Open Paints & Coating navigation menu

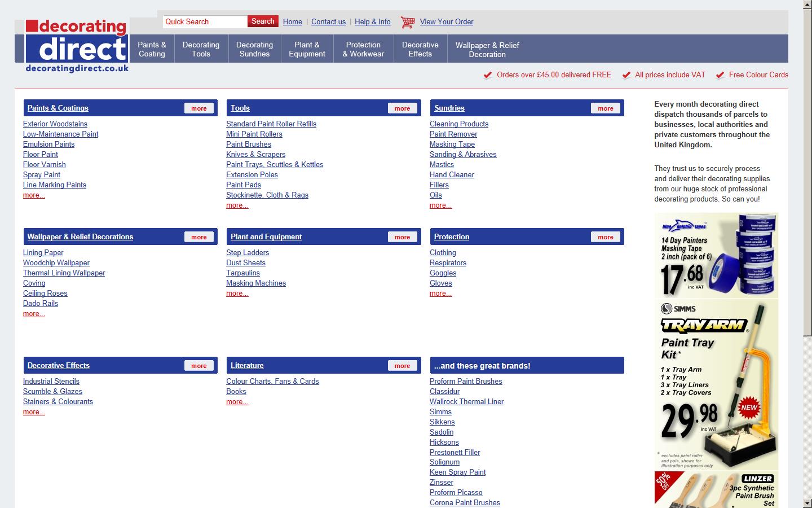coord(152,49)
